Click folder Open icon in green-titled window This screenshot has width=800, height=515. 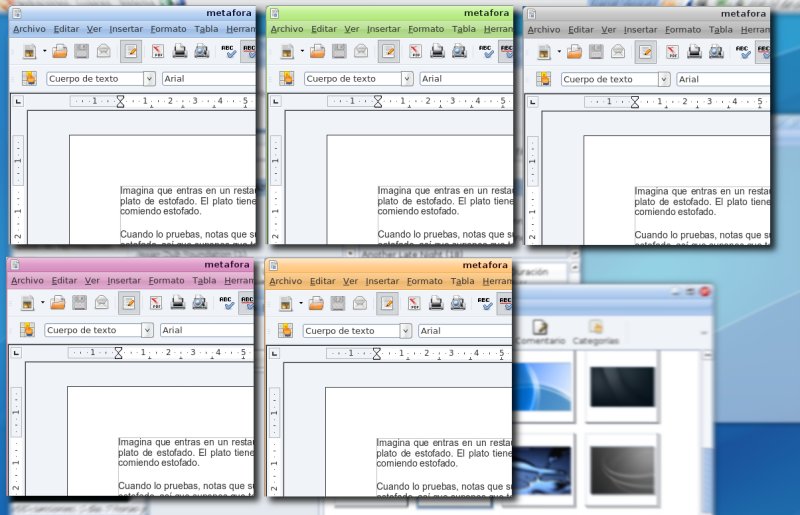pyautogui.click(x=317, y=51)
